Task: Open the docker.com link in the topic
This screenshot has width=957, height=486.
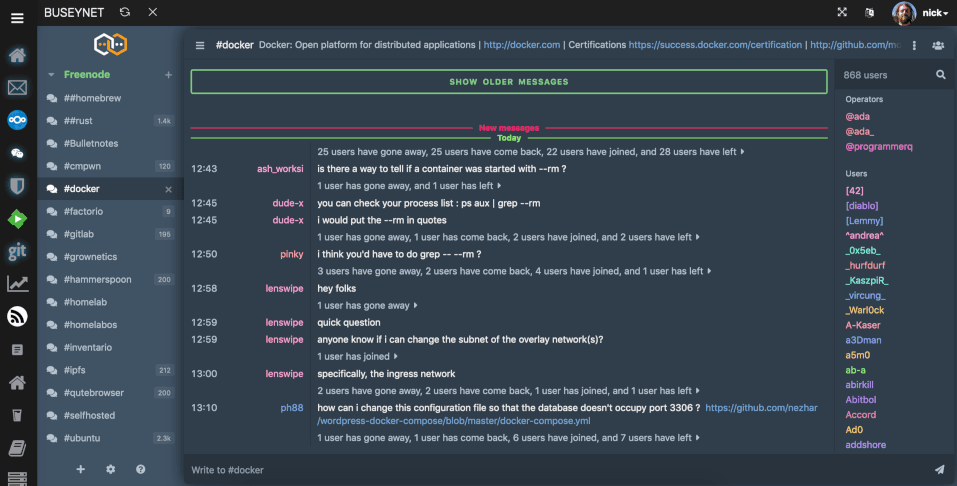Action: click(519, 45)
